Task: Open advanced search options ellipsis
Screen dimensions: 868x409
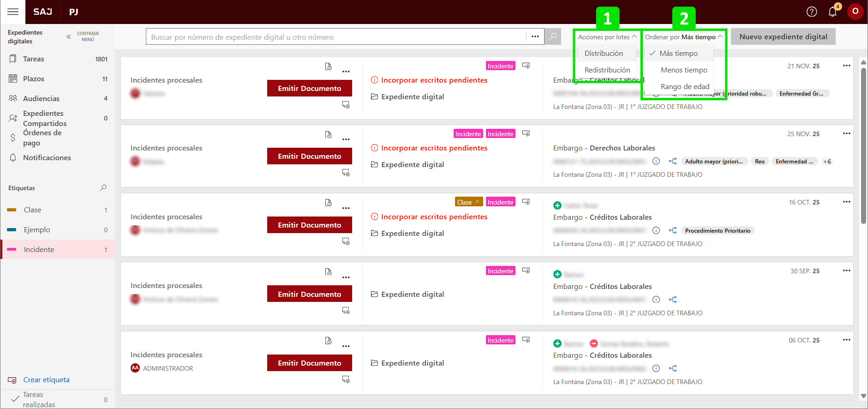Action: click(x=535, y=36)
